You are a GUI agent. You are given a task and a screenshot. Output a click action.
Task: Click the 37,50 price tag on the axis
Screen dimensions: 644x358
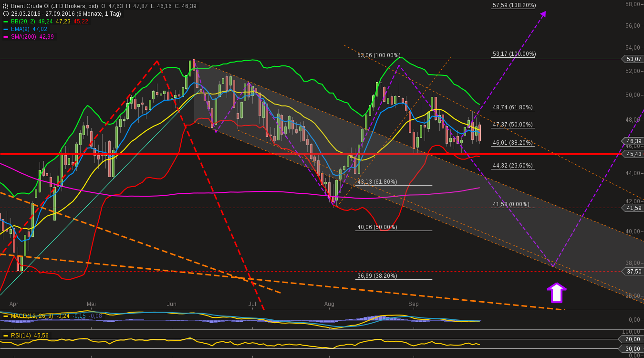tap(633, 271)
